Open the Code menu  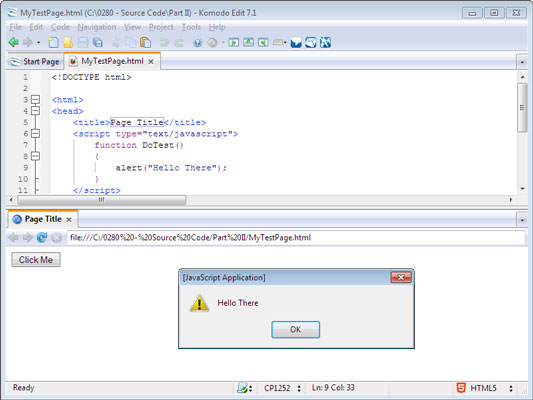pos(60,27)
